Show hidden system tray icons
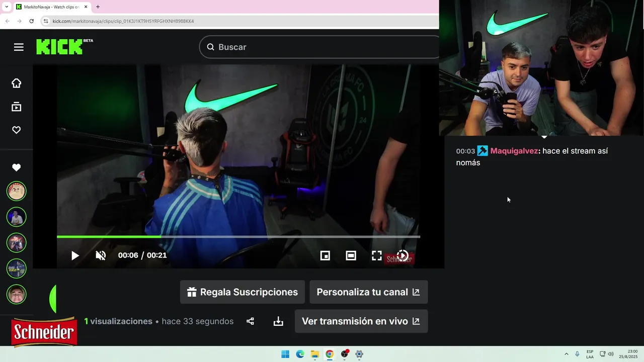 (567, 354)
